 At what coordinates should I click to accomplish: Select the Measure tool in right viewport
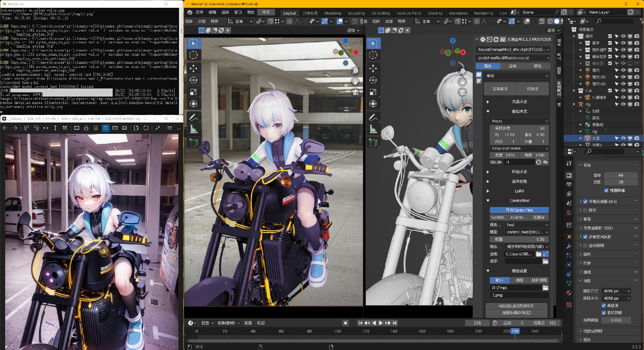(x=373, y=130)
